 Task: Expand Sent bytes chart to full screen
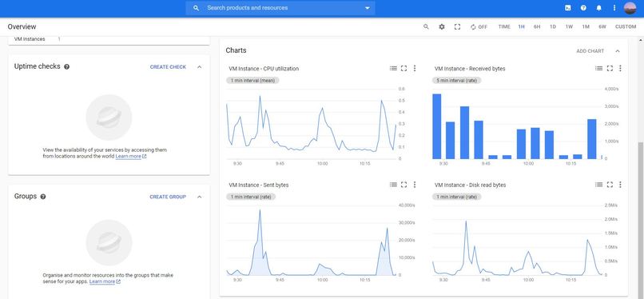tap(403, 185)
